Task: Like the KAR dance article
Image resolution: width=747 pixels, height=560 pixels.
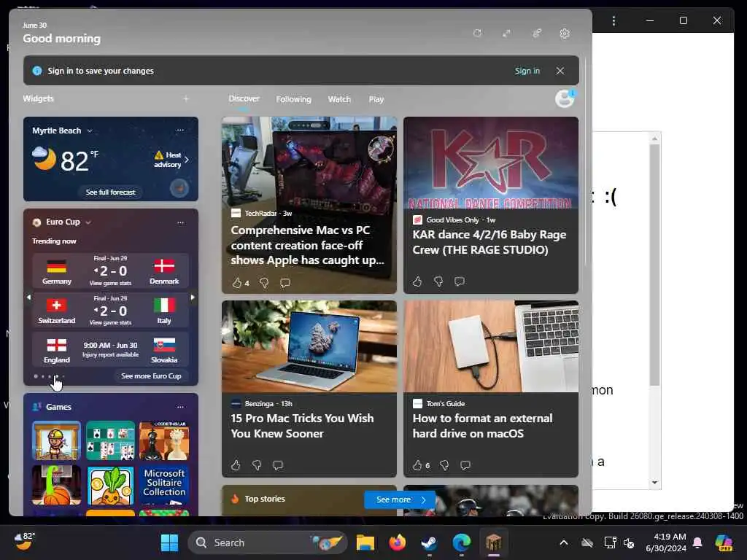Action: [417, 281]
